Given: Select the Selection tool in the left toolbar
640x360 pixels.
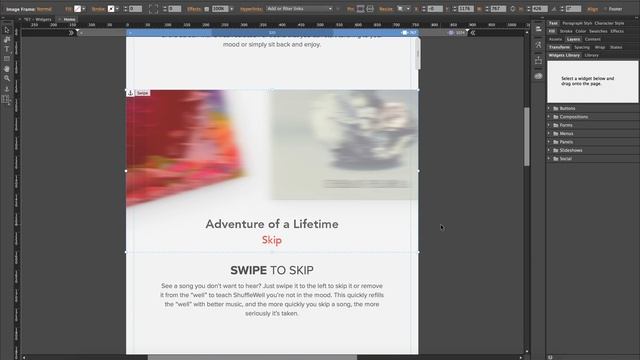Looking at the screenshot, I should 7,30.
